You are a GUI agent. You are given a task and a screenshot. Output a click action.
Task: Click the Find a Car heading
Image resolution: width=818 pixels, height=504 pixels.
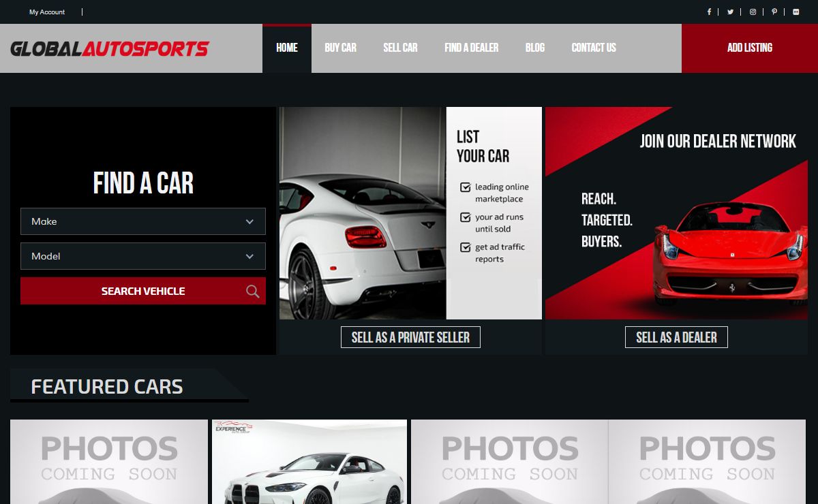[143, 183]
